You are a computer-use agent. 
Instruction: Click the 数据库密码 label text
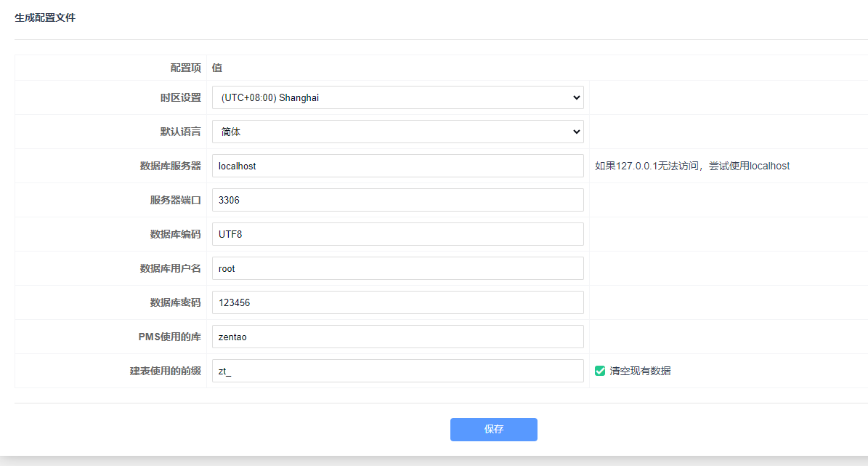tap(175, 302)
